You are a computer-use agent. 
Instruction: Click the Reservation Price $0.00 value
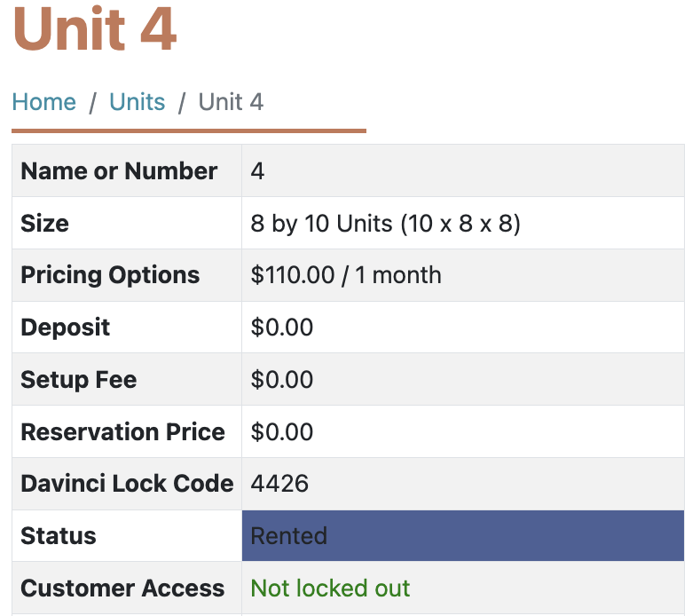click(x=282, y=431)
